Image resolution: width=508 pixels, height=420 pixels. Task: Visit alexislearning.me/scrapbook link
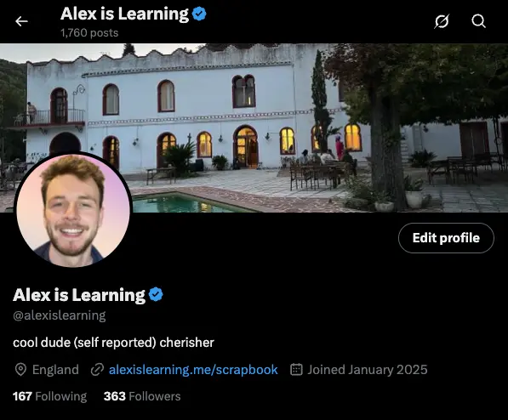click(x=193, y=370)
